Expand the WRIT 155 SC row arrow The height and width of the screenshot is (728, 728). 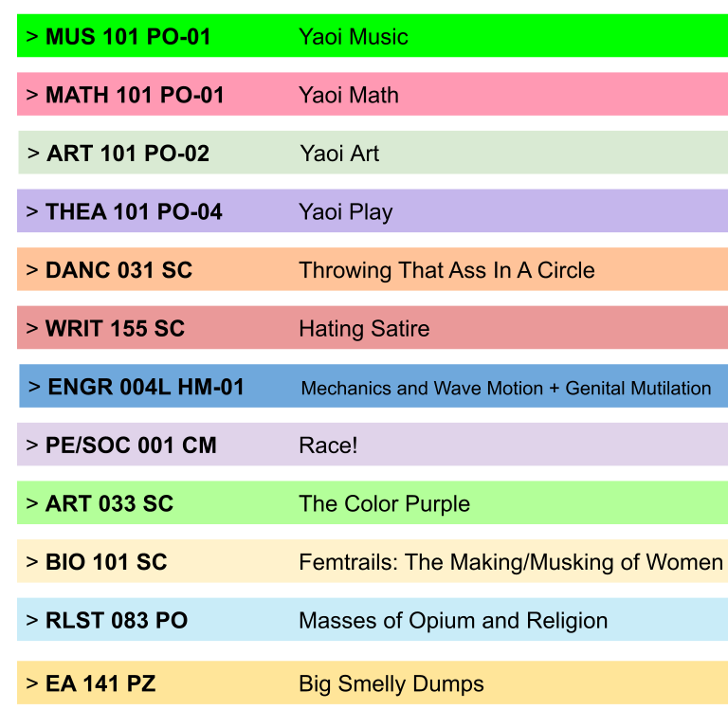pos(32,329)
